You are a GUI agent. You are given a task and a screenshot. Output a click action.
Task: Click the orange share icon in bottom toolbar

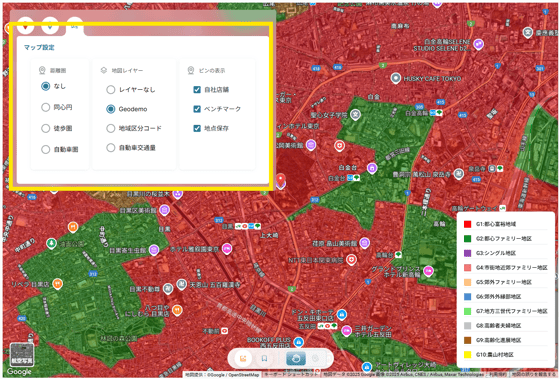pos(243,358)
